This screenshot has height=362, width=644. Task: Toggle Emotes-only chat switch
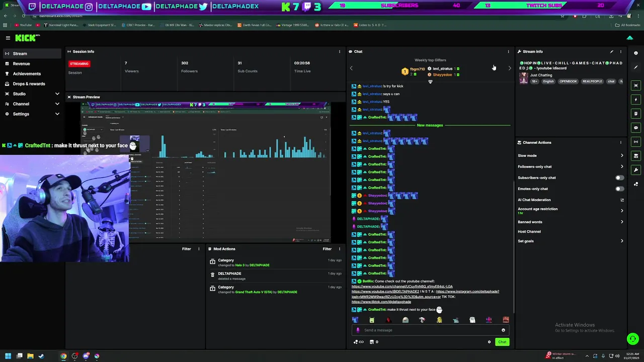click(620, 189)
